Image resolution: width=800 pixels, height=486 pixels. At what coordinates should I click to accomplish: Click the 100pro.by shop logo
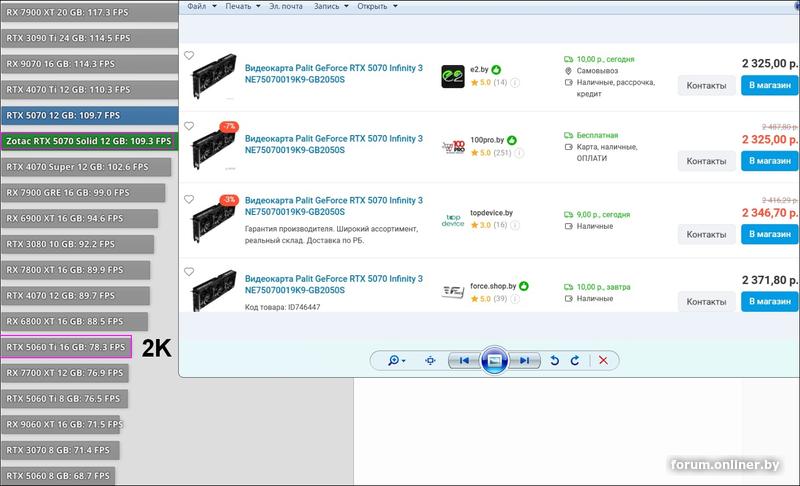pos(453,147)
